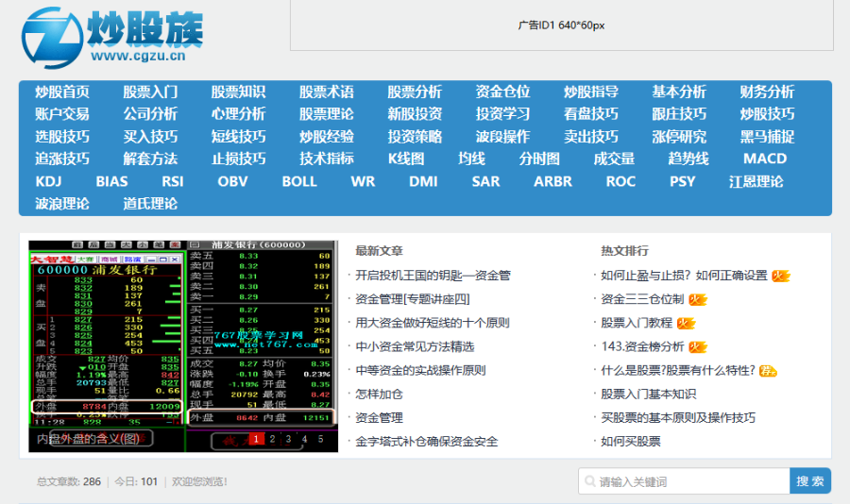Click the 今日: 101 counter

tap(136, 481)
